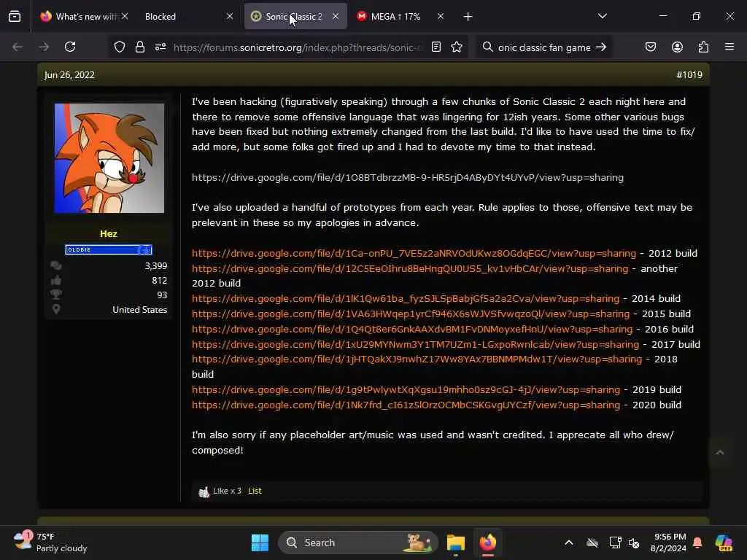Open the "another 2012 build" Drive link

coord(410,268)
